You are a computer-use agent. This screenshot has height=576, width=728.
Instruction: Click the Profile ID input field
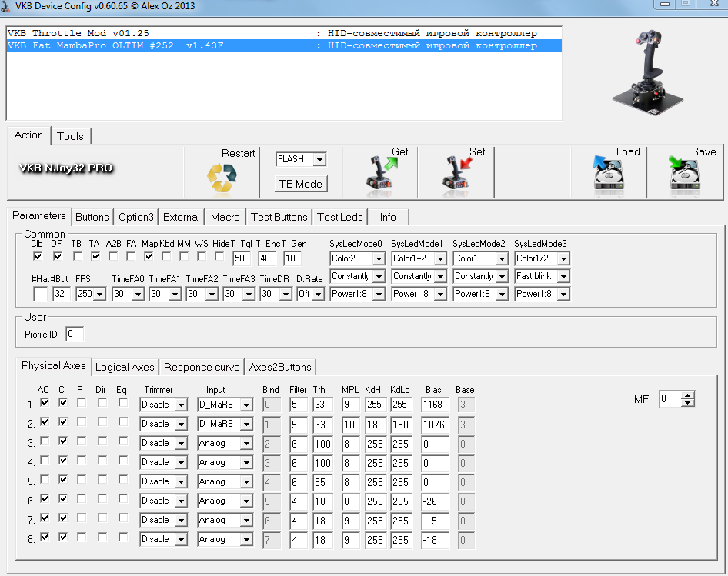click(75, 334)
